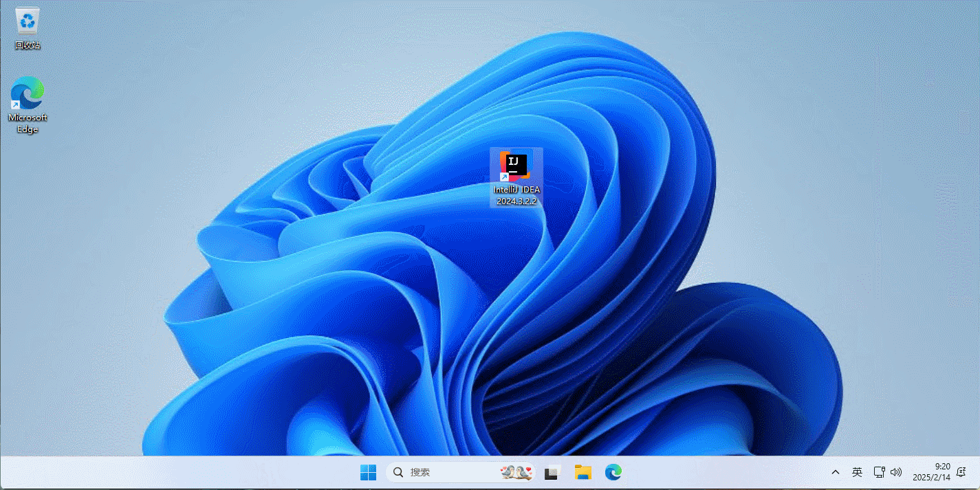Open the Windows Start menu
This screenshot has height=490, width=980.
(x=368, y=472)
